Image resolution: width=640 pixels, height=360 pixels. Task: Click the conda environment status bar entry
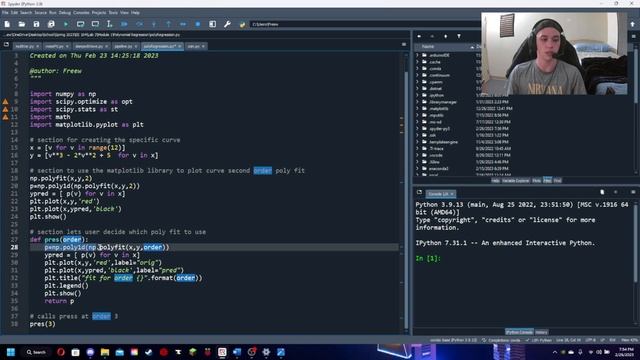point(453,340)
